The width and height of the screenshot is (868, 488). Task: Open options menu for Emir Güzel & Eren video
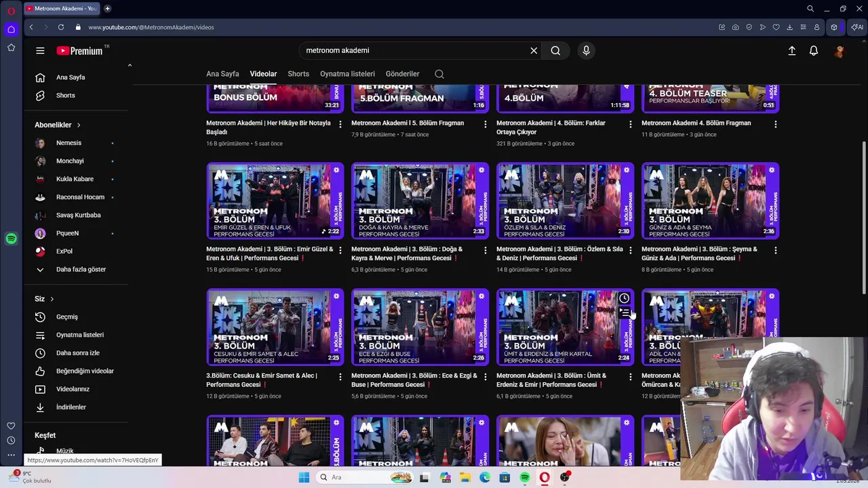pyautogui.click(x=340, y=250)
